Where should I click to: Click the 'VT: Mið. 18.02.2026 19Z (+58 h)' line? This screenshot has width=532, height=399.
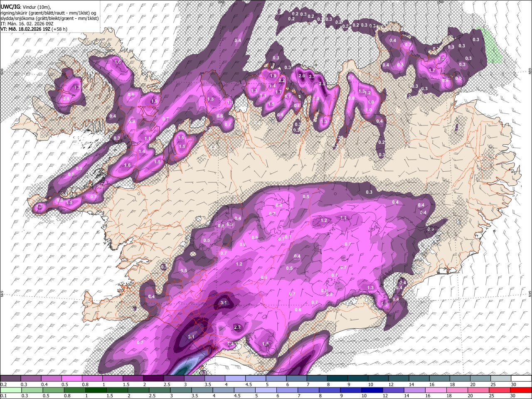click(34, 29)
